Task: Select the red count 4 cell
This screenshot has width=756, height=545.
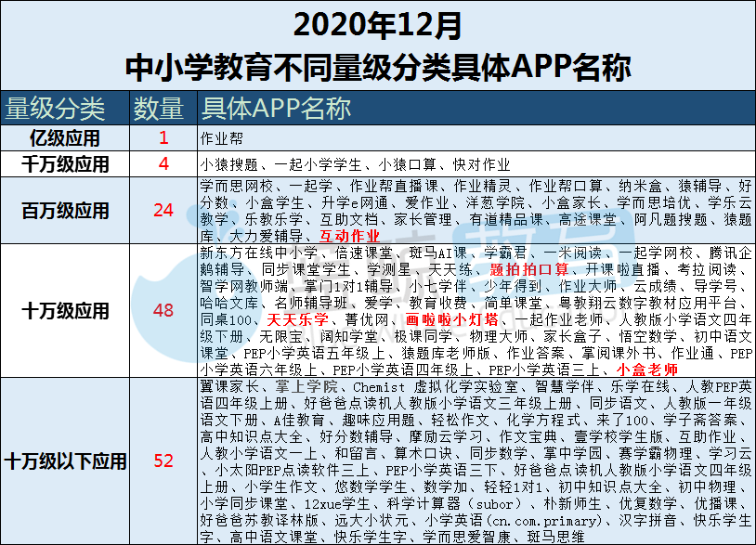Action: click(163, 165)
